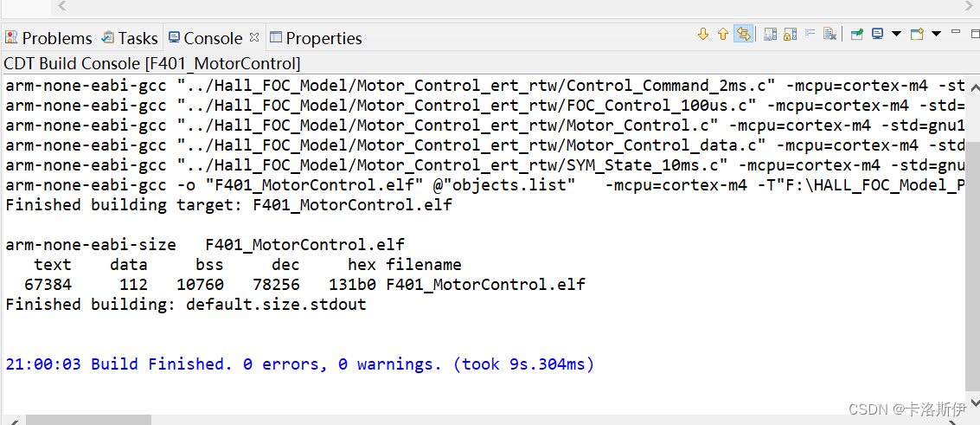Click the Display Selected Console icon
Image resolution: width=980 pixels, height=425 pixels.
click(x=877, y=35)
